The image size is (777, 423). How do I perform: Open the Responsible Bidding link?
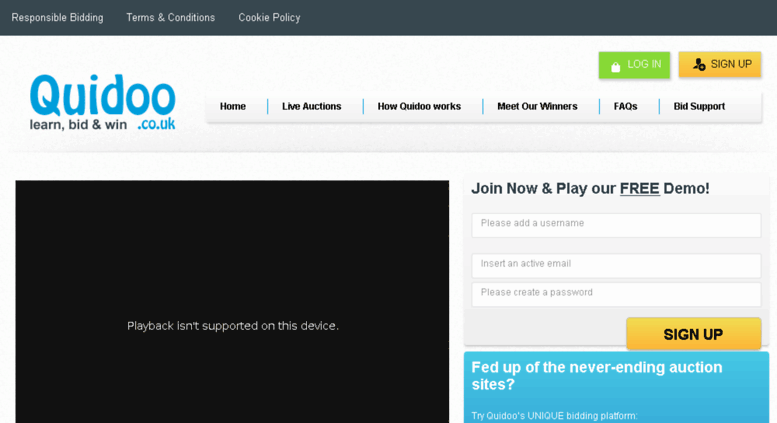57,17
